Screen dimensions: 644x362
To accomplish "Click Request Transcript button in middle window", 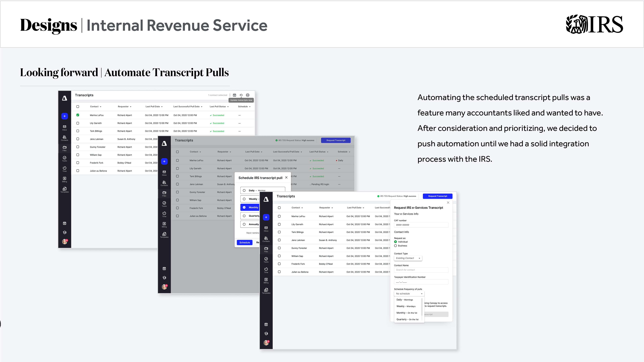I will [x=336, y=140].
